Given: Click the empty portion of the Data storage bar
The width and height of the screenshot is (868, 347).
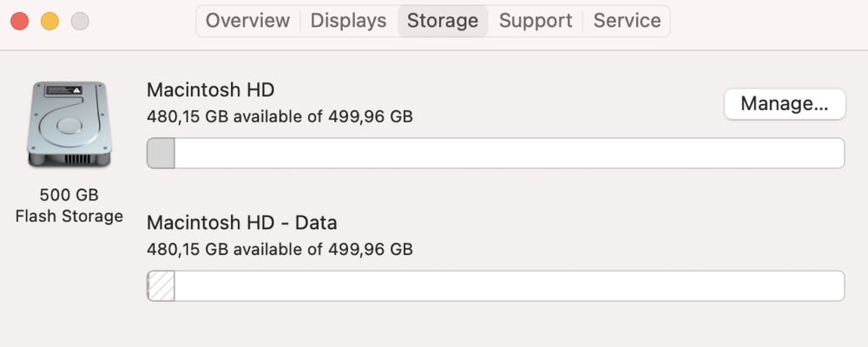Looking at the screenshot, I should (509, 286).
